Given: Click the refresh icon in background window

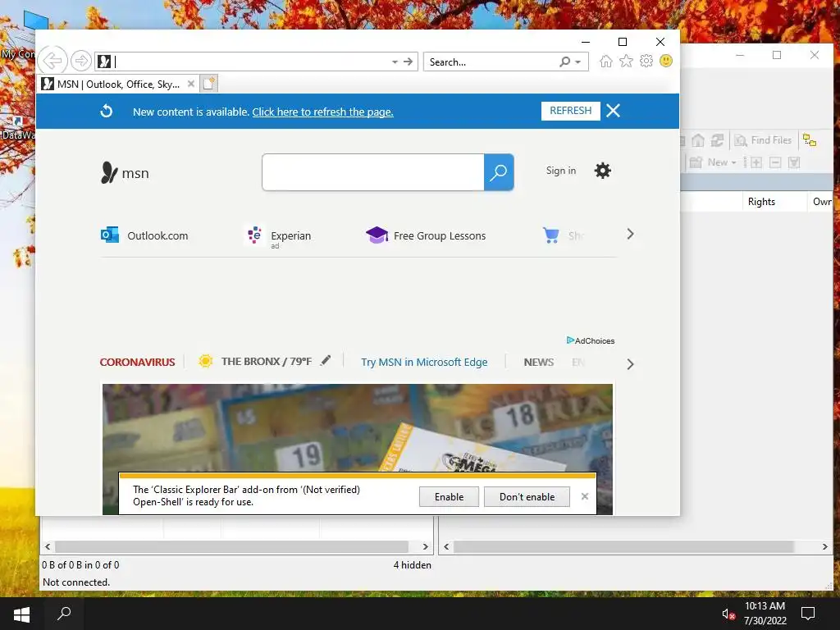Looking at the screenshot, I should [717, 140].
